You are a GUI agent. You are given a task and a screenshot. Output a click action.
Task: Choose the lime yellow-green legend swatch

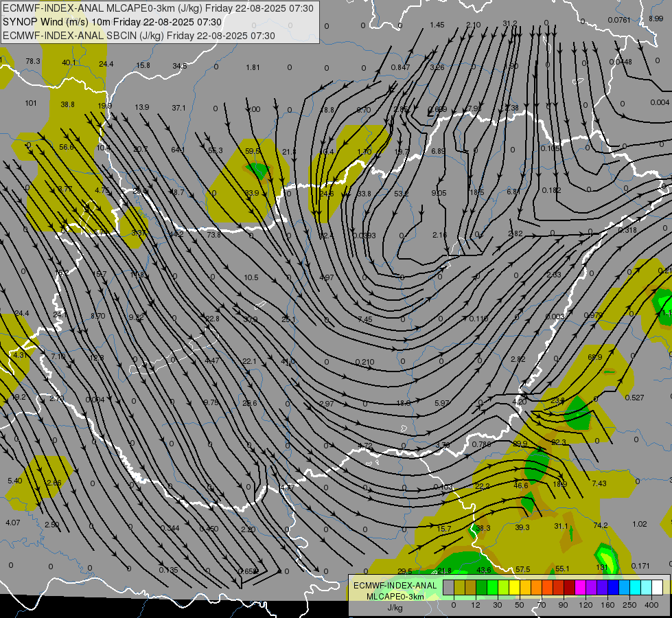coord(504,588)
